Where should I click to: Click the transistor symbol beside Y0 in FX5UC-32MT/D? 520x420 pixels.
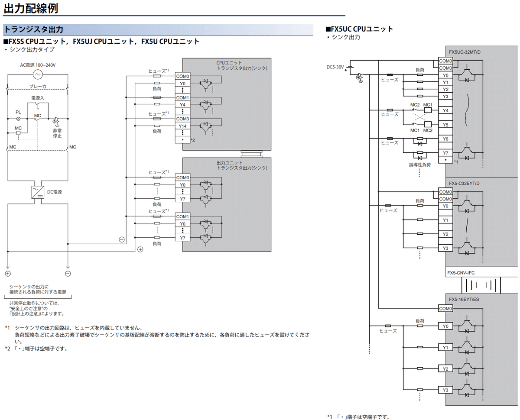(467, 74)
